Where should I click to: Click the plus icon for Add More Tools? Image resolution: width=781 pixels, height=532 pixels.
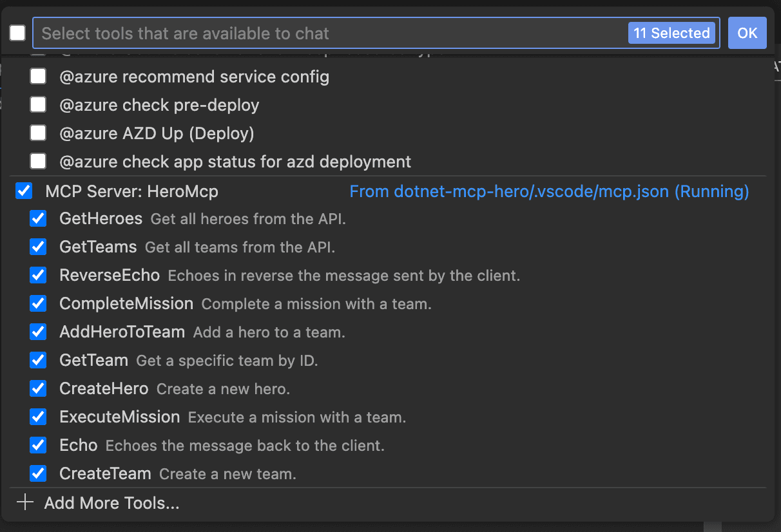[x=24, y=503]
